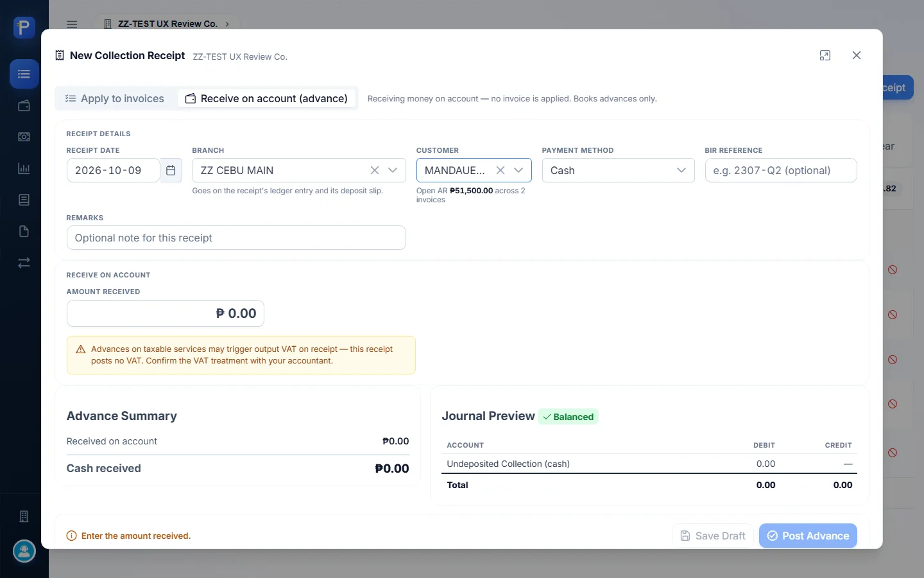Clear the MANDAUE customer selection
This screenshot has height=578, width=924.
click(501, 170)
